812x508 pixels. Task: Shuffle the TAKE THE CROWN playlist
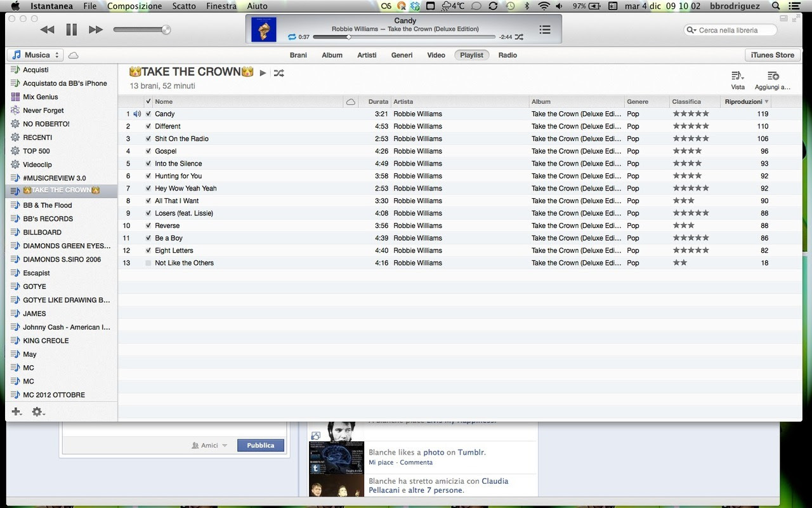[278, 73]
